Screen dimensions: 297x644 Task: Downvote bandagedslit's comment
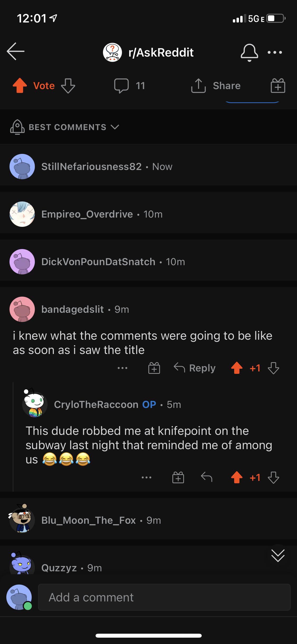[x=273, y=368]
